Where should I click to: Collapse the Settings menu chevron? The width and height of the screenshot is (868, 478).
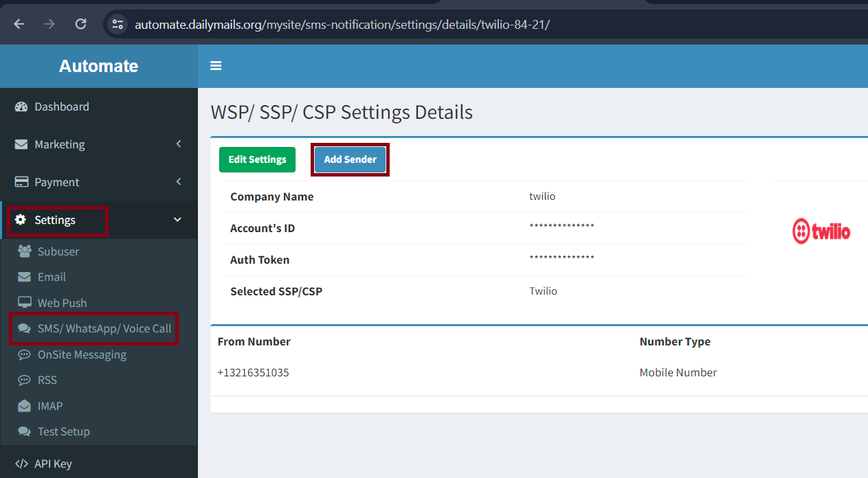click(177, 220)
